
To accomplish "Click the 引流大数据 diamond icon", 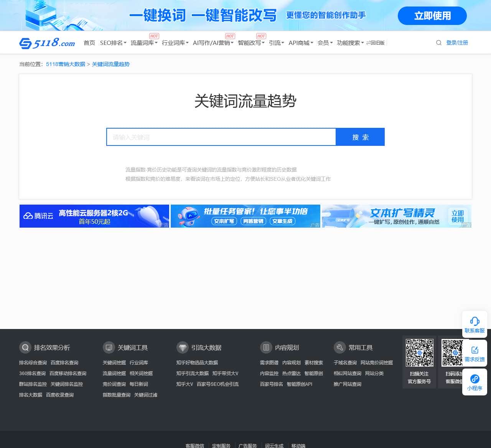I will click(183, 347).
